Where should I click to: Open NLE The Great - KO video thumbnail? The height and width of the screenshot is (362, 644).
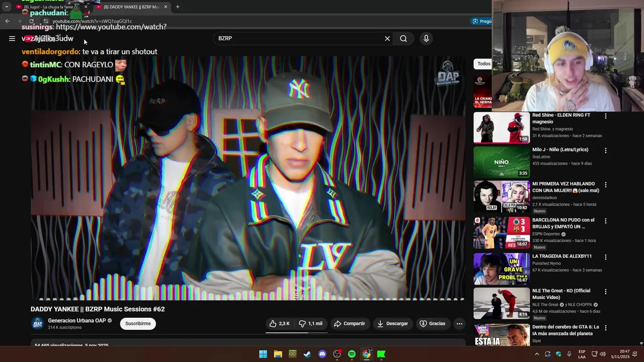(501, 303)
